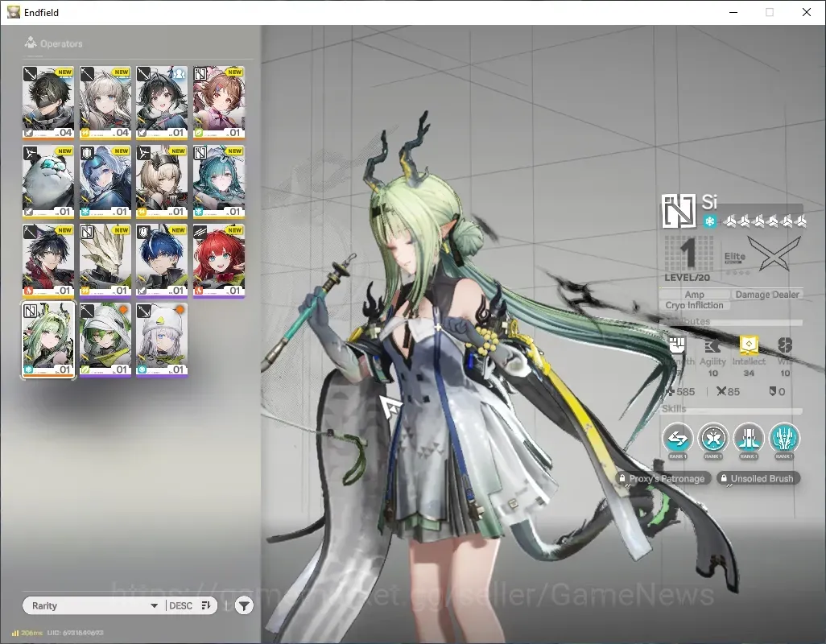
Task: Click the UID text at bottom
Action: (76, 633)
